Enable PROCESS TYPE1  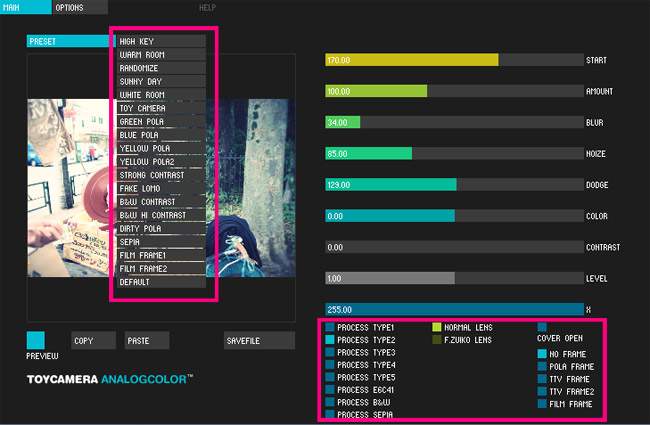(330, 327)
